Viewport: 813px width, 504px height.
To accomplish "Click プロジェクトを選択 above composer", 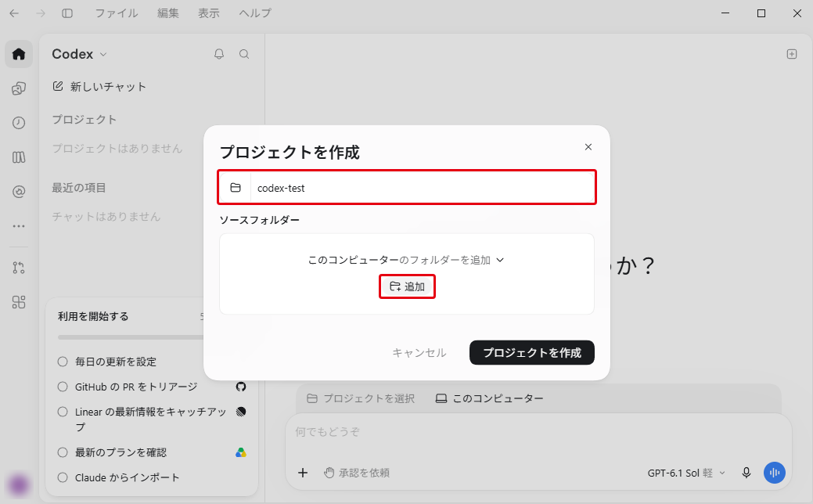I will pyautogui.click(x=361, y=398).
